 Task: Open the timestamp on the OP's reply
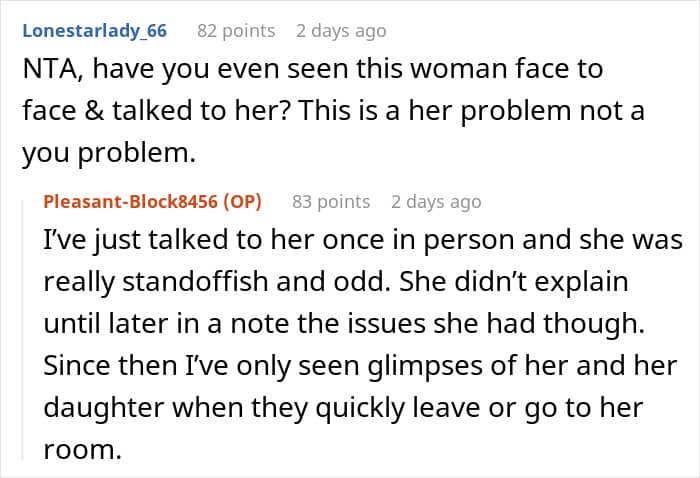(x=436, y=202)
